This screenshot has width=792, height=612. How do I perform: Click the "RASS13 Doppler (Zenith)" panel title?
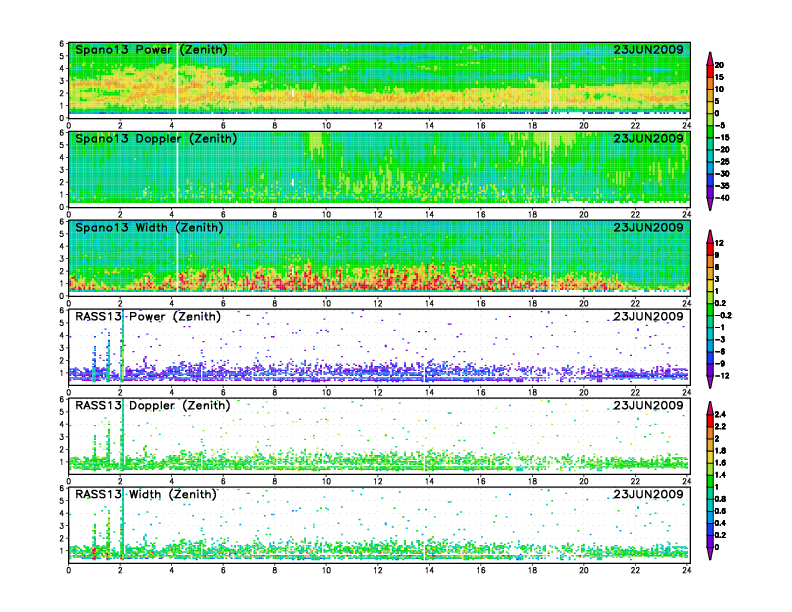coord(153,405)
